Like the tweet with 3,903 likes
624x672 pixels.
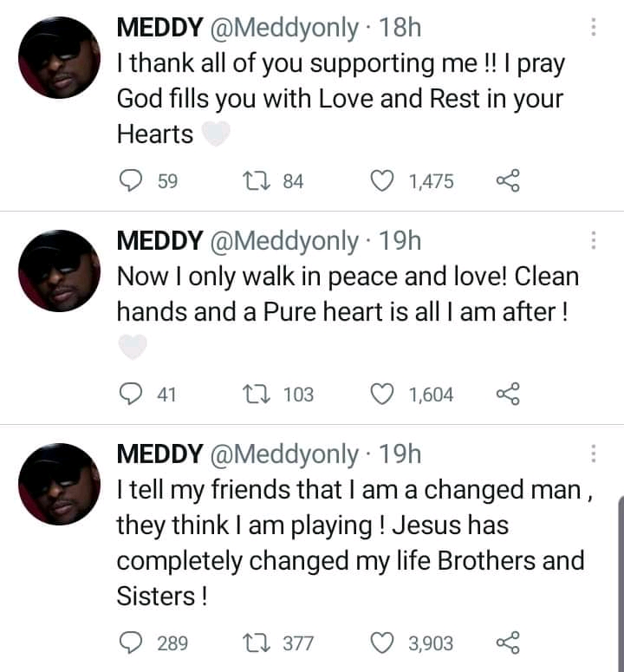381,643
